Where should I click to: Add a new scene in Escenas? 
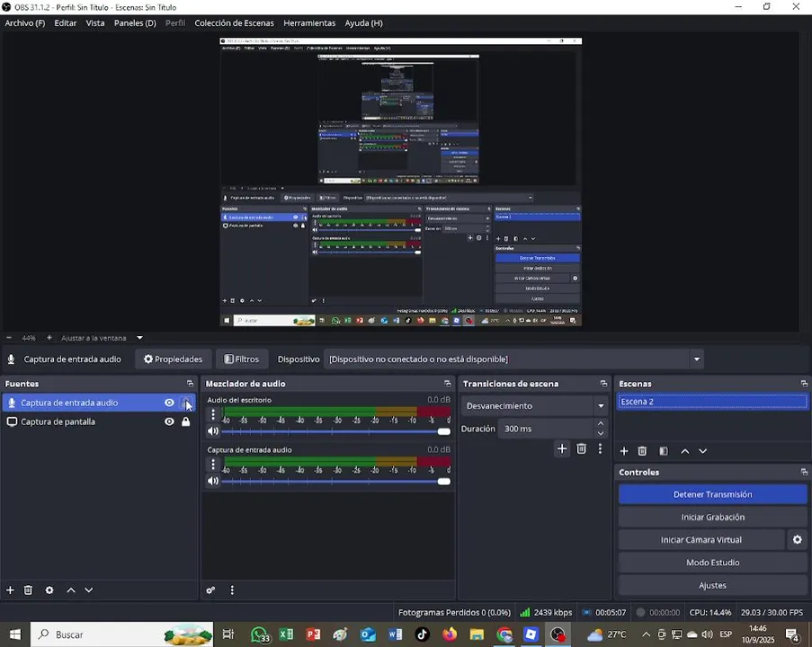coord(624,451)
